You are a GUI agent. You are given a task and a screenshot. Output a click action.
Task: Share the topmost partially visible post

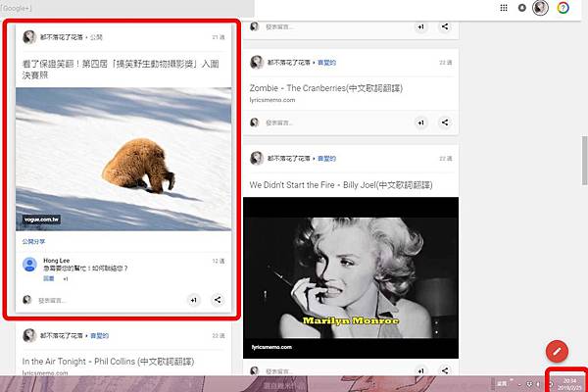[x=445, y=26]
